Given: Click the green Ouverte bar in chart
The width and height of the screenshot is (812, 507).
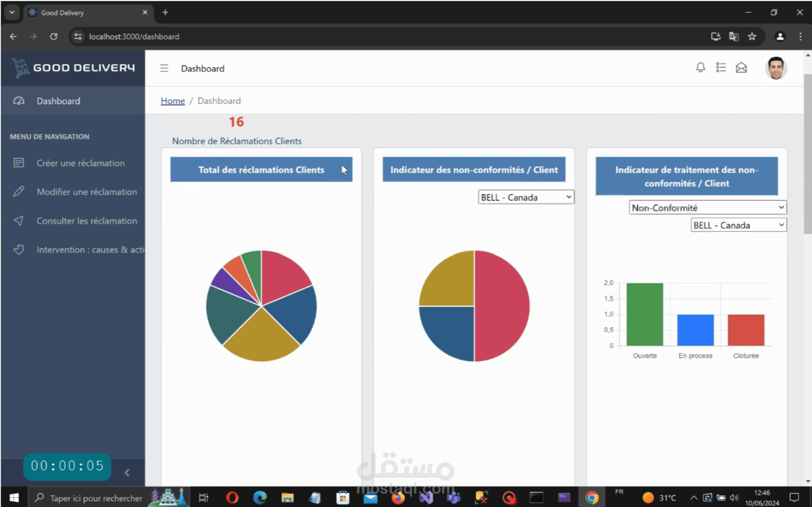Looking at the screenshot, I should point(644,314).
